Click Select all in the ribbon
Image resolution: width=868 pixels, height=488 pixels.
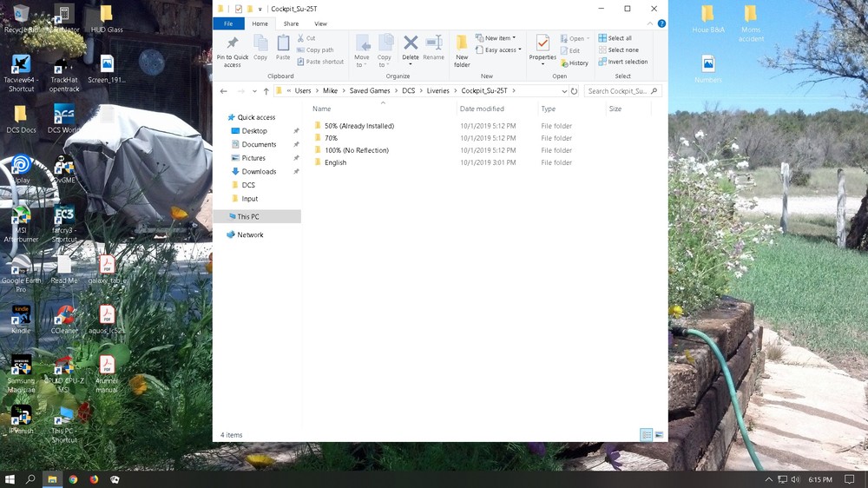coord(615,38)
